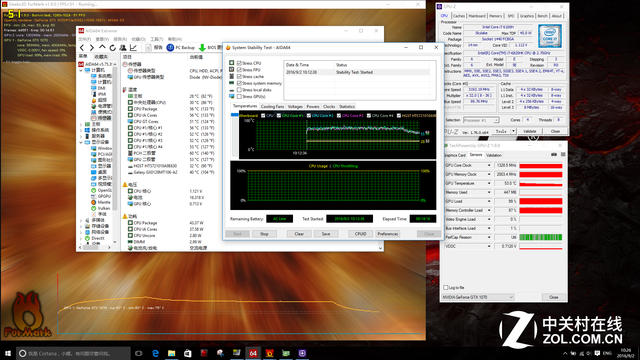Open Graphics Card tab in GPU-Z

point(454,155)
